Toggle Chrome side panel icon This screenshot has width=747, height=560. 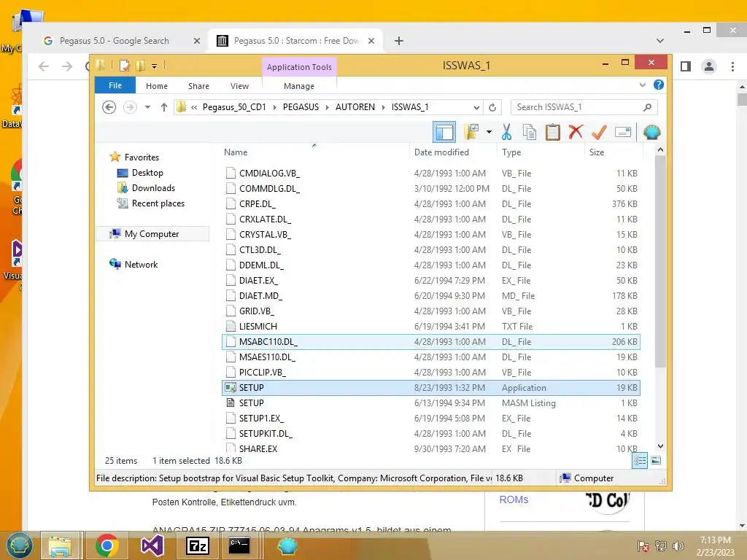(x=686, y=66)
